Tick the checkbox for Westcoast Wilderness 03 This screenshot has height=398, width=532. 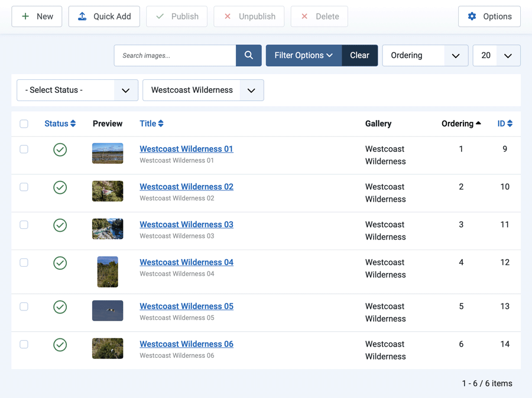click(x=24, y=225)
